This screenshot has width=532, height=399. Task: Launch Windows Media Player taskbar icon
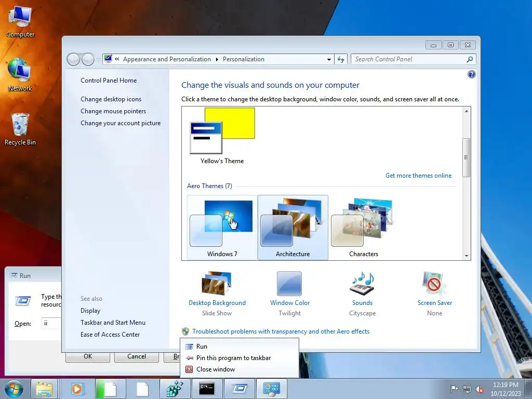(77, 389)
